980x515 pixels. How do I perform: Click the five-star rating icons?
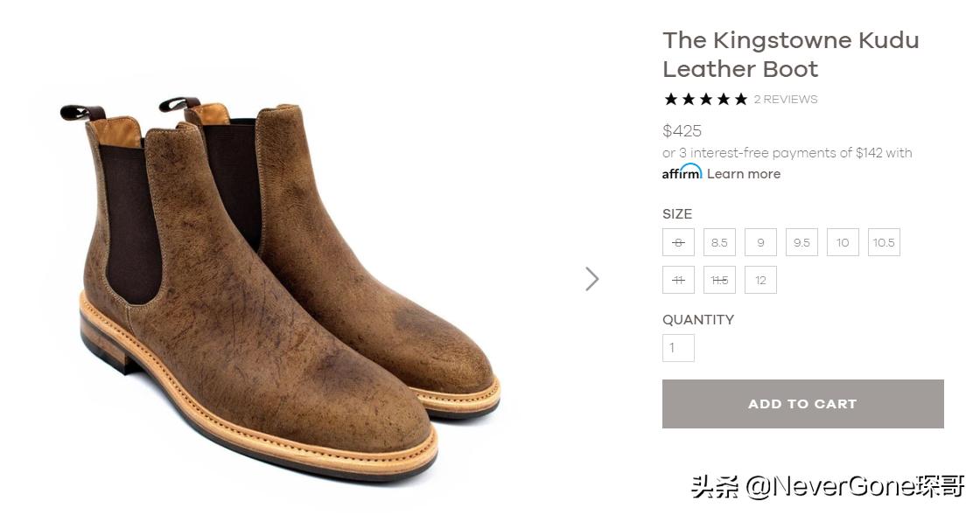click(705, 100)
